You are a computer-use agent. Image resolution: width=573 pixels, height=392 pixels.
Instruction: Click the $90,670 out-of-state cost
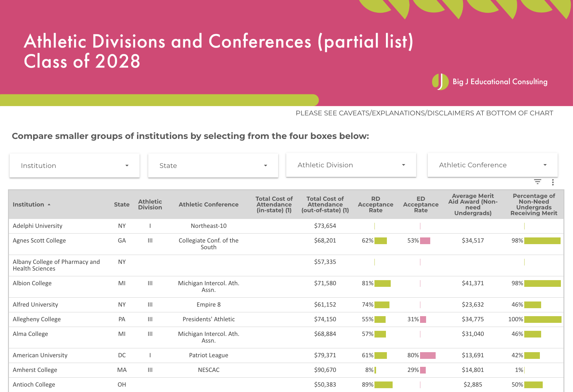click(x=325, y=370)
